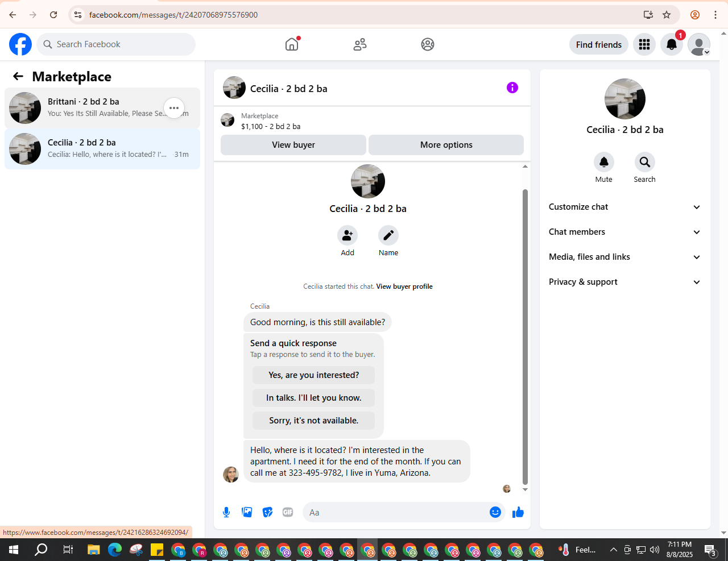This screenshot has height=561, width=728.
Task: Click chat header Cecilia 2 bd 2 ba
Action: [288, 89]
